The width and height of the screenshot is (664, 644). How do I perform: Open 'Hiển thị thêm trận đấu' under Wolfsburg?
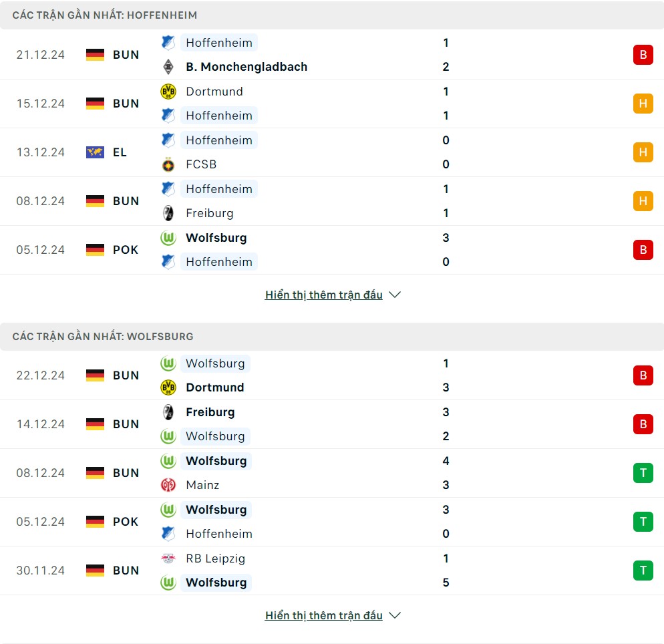[x=323, y=615]
